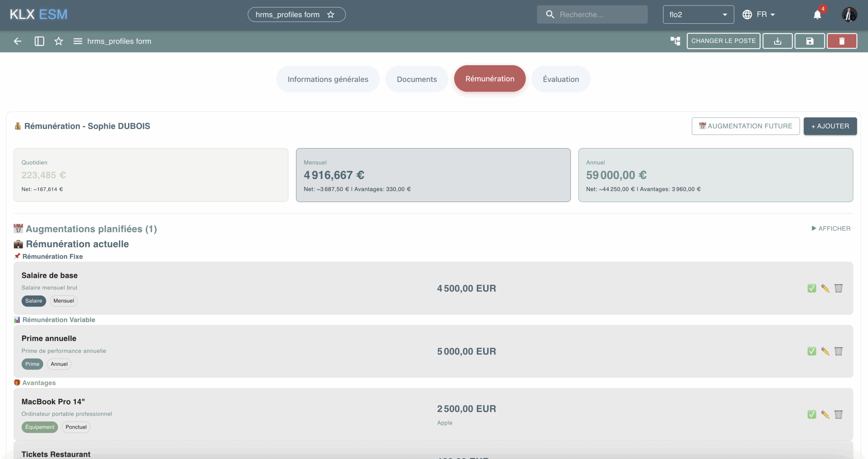Click the download icon button
Viewport: 868px width, 459px height.
(777, 41)
